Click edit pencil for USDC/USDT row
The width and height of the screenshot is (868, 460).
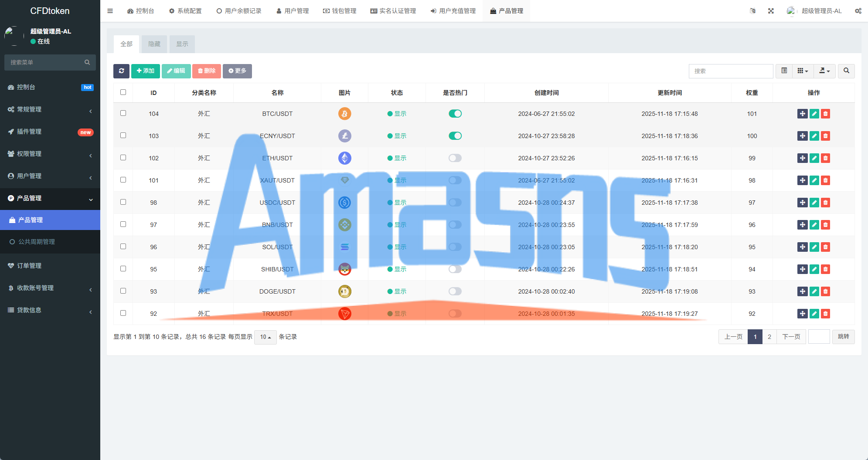point(814,203)
